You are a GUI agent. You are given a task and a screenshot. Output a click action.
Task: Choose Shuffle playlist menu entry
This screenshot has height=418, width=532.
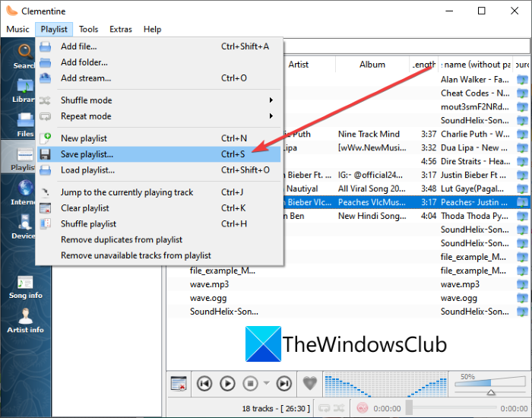pos(159,224)
